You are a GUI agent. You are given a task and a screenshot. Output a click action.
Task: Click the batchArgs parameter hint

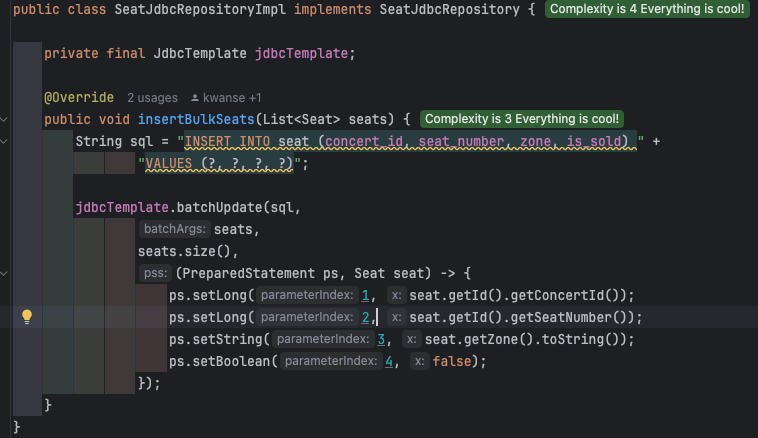(x=175, y=229)
